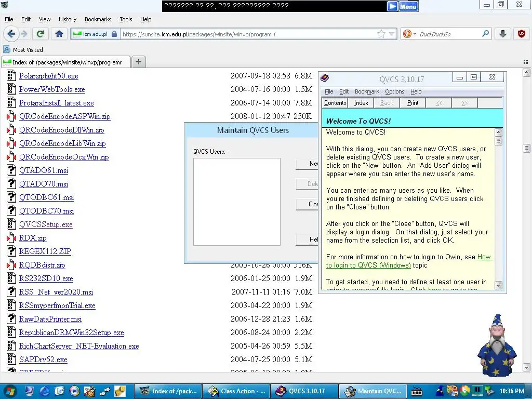Image resolution: width=532 pixels, height=399 pixels.
Task: Click help pane scrollbar down arrow
Action: pos(498,285)
